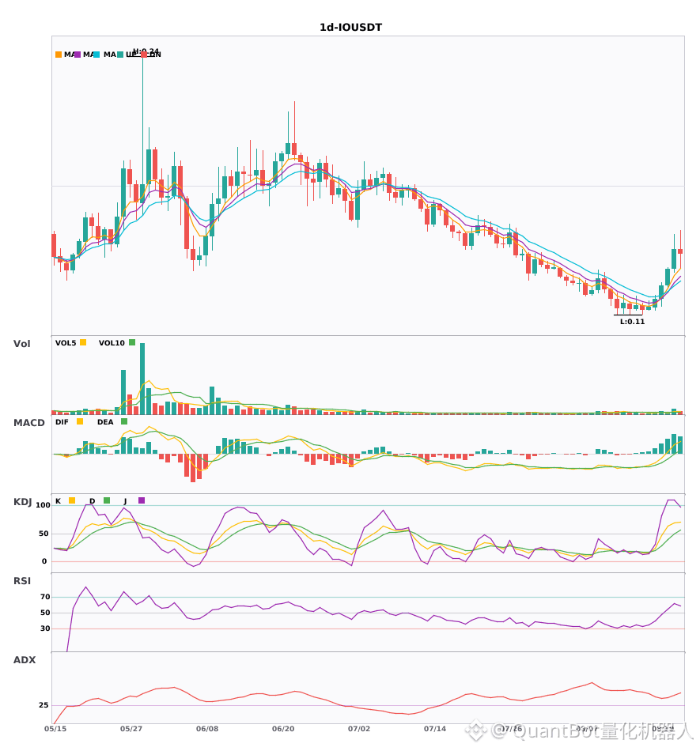Click the green D legend swatch
The height and width of the screenshot is (751, 700).
107,500
